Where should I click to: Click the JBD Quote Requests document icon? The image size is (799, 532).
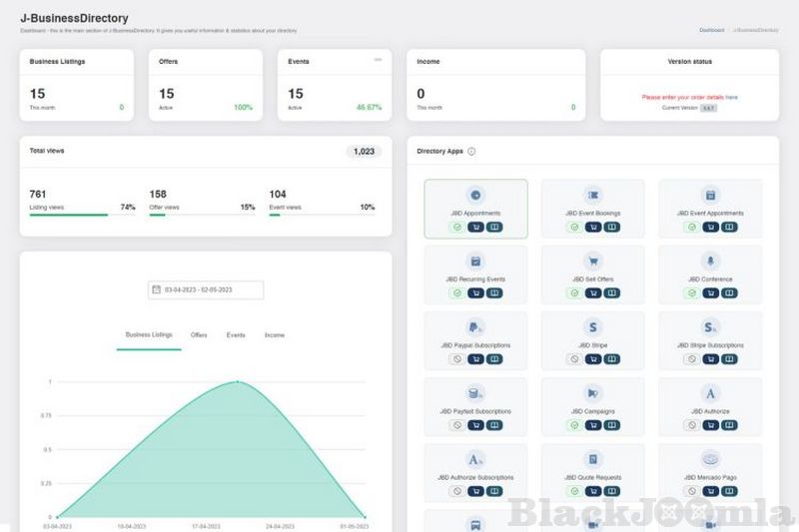[x=593, y=459]
